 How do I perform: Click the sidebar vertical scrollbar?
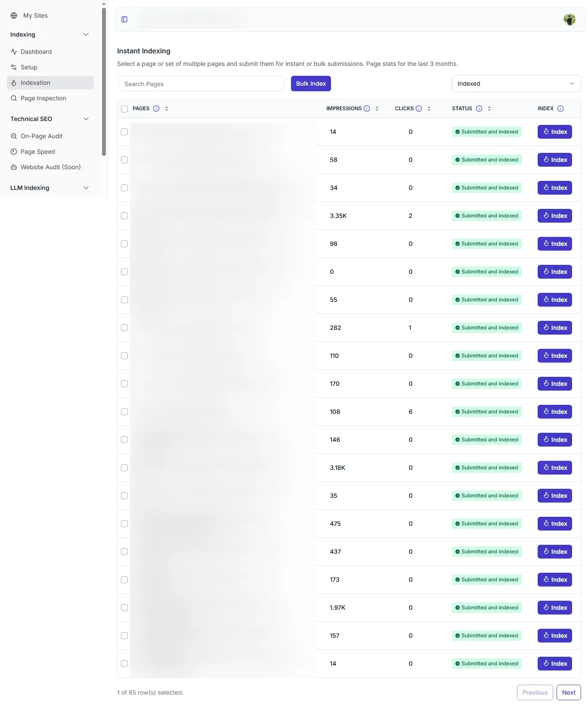(104, 82)
